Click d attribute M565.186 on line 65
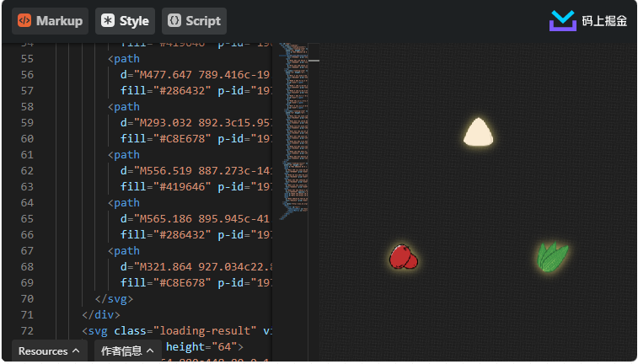The height and width of the screenshot is (364, 638). [x=196, y=219]
